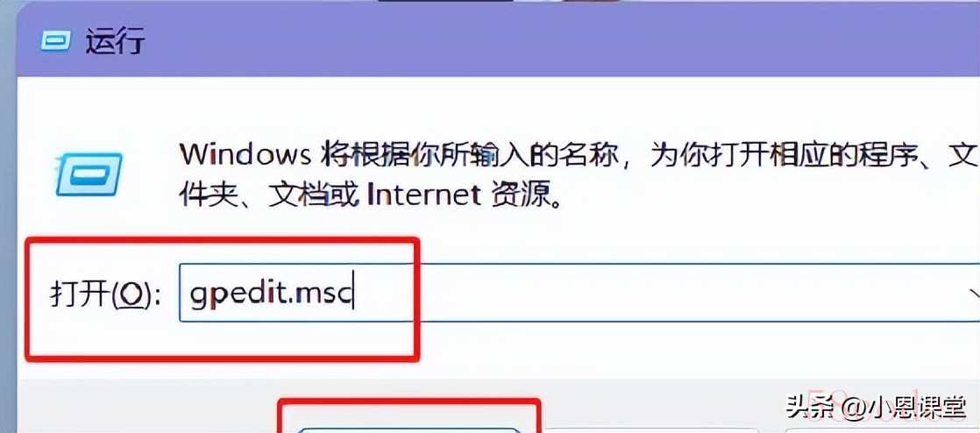Click the word Windows in the description
Viewport: 980px width, 433px height.
tap(245, 153)
